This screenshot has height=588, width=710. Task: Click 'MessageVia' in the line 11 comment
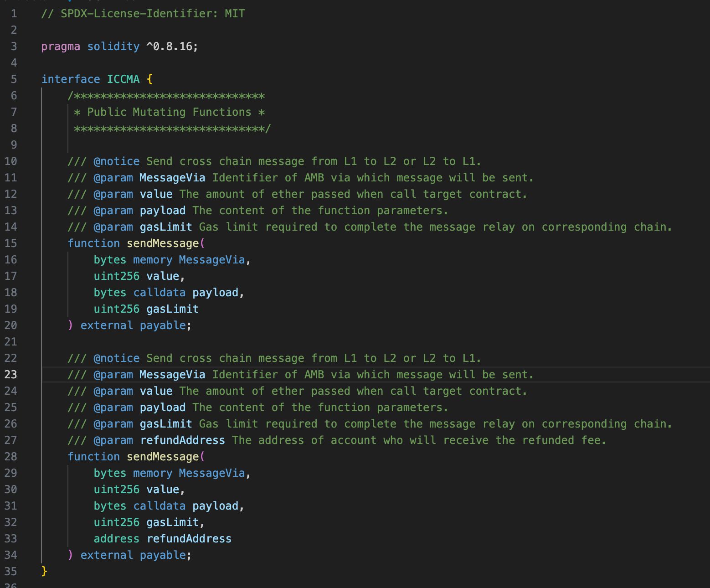pos(172,178)
